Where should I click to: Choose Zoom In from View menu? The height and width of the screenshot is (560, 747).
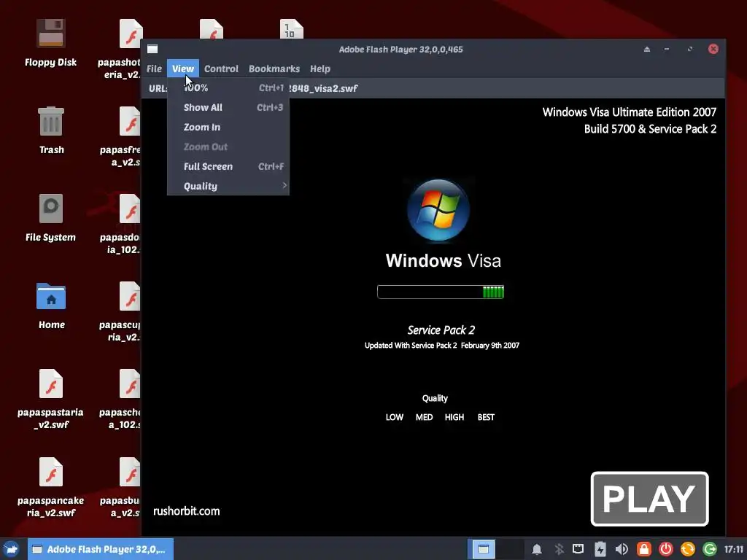(228, 127)
